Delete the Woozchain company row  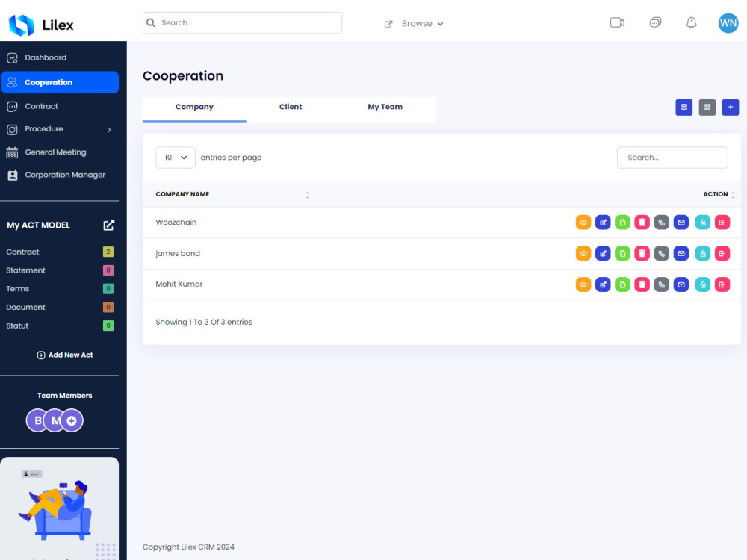point(642,223)
